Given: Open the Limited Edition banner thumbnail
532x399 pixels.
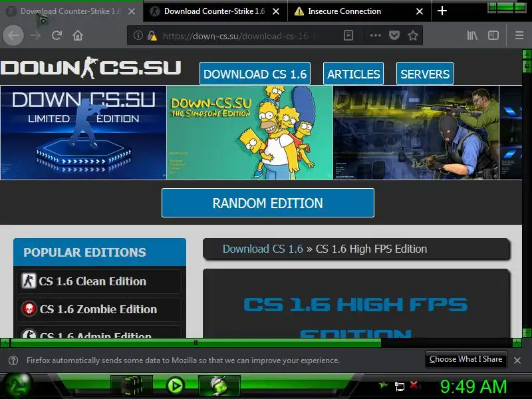Looking at the screenshot, I should [x=84, y=132].
